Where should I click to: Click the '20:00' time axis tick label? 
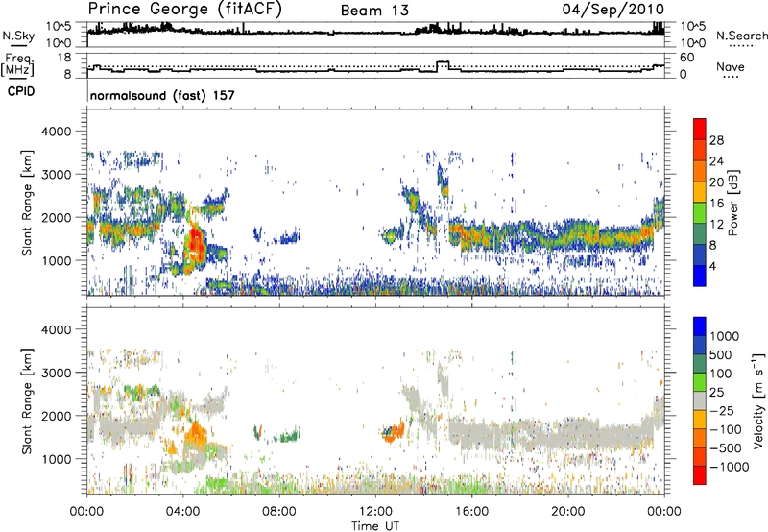click(567, 512)
